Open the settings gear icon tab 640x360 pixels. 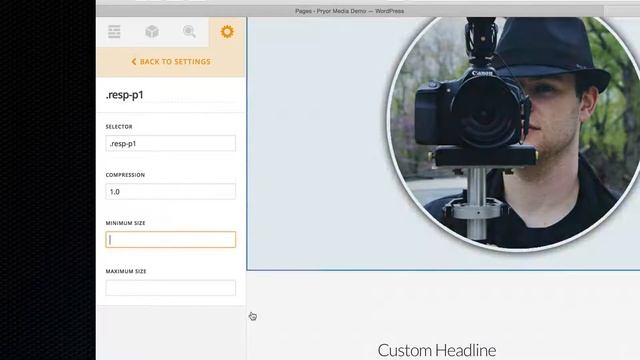click(227, 32)
